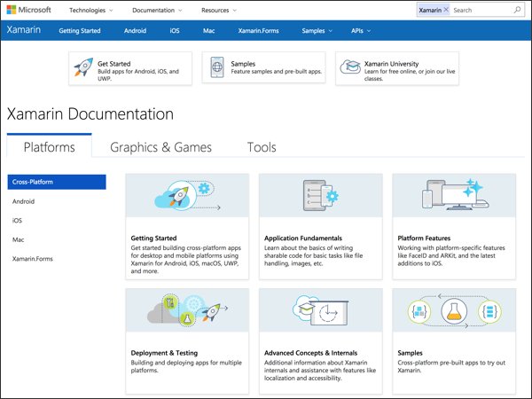
Task: Click 'Feature samples and pre-built apps.' text
Action: 277,71
